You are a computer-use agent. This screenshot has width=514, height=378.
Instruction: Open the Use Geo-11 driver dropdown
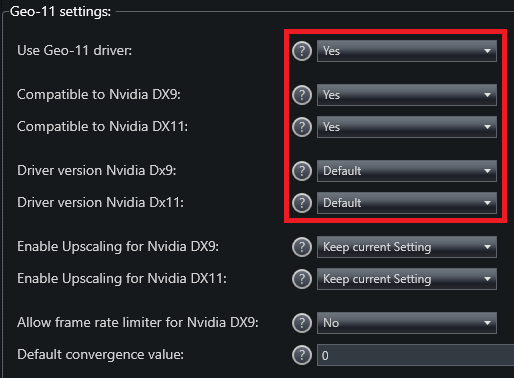407,51
